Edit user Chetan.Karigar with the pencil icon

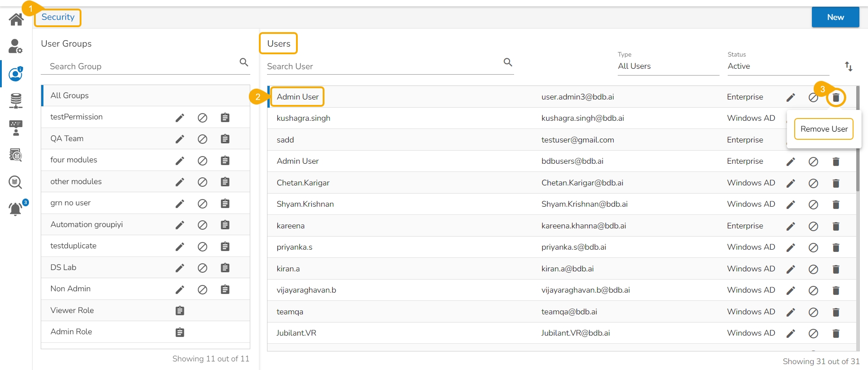pyautogui.click(x=791, y=183)
